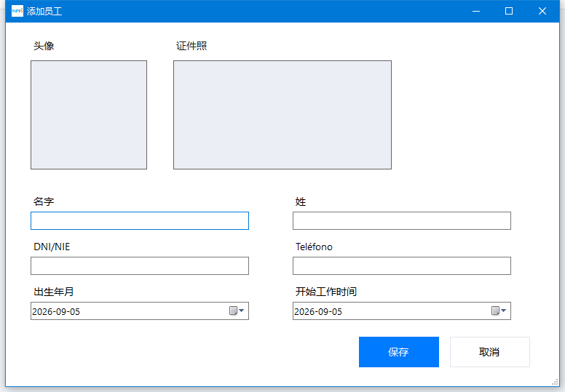Expand the 出生年月 dropdown arrow

[x=242, y=311]
